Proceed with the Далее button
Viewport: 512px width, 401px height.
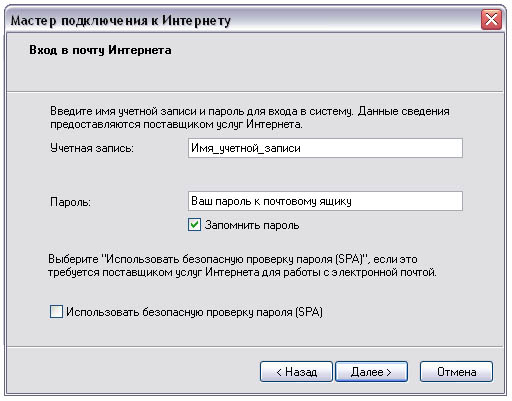(x=371, y=371)
